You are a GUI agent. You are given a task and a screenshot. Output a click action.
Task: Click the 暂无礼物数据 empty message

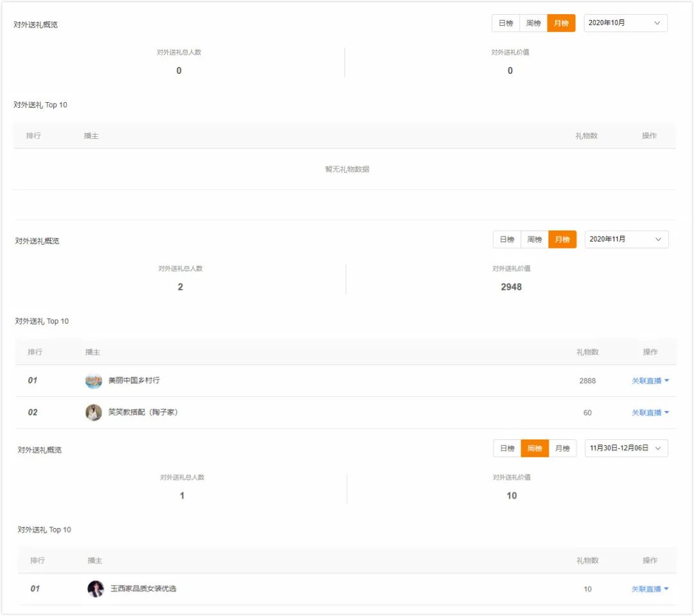point(347,169)
